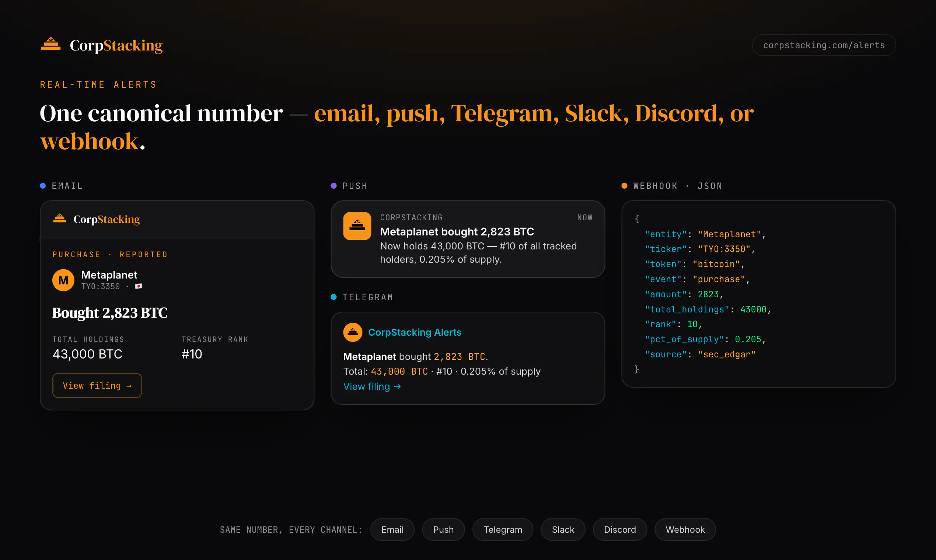Click the round CorpStacking Alerts Telegram avatar
Screen dimensions: 936x560
353,332
